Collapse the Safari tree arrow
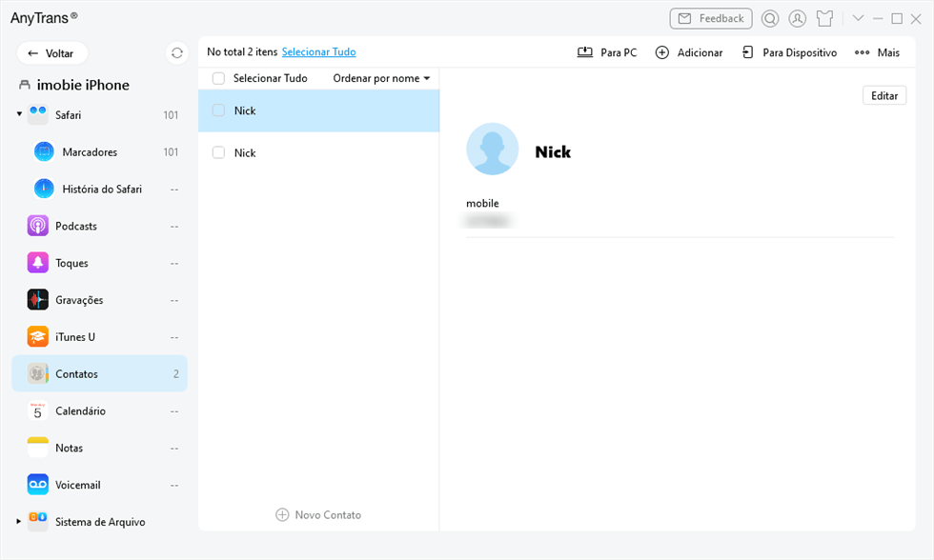 click(19, 113)
